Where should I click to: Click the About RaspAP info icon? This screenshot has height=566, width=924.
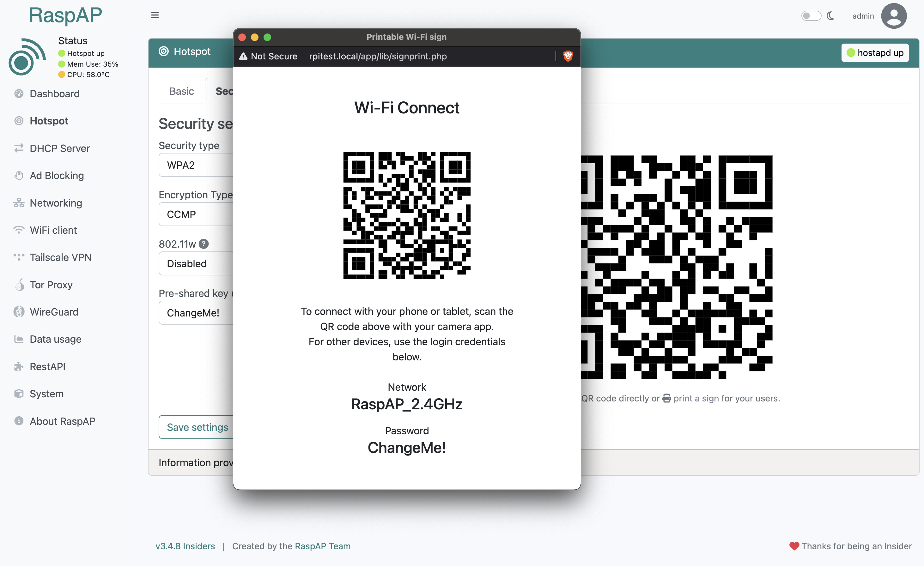[19, 421]
